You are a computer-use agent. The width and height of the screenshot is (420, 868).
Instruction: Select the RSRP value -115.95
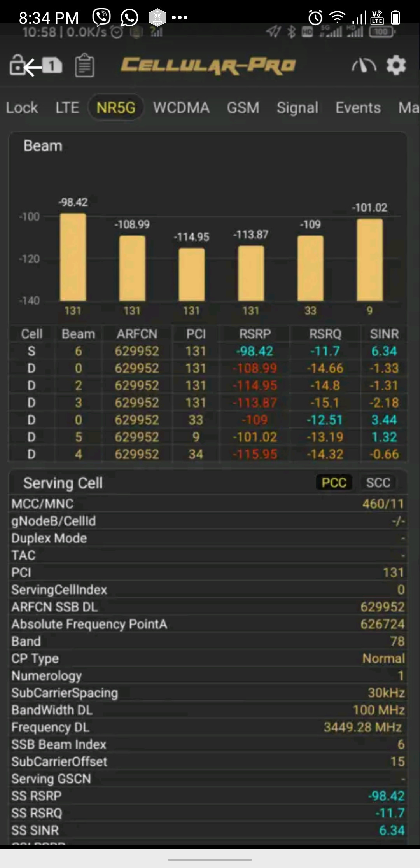tap(255, 454)
